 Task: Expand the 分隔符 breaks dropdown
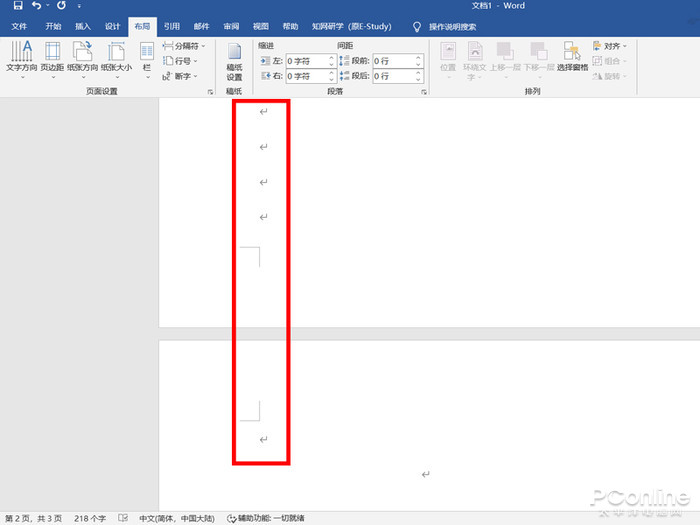coord(184,46)
